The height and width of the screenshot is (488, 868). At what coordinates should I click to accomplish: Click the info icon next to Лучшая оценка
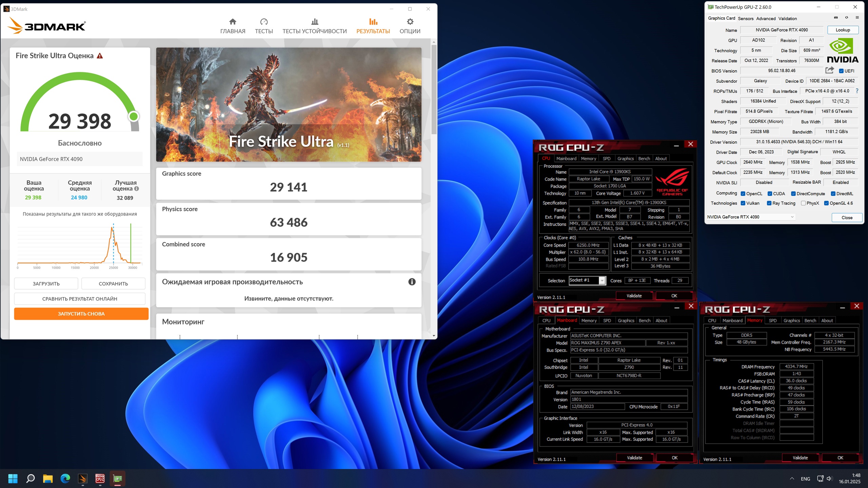136,189
